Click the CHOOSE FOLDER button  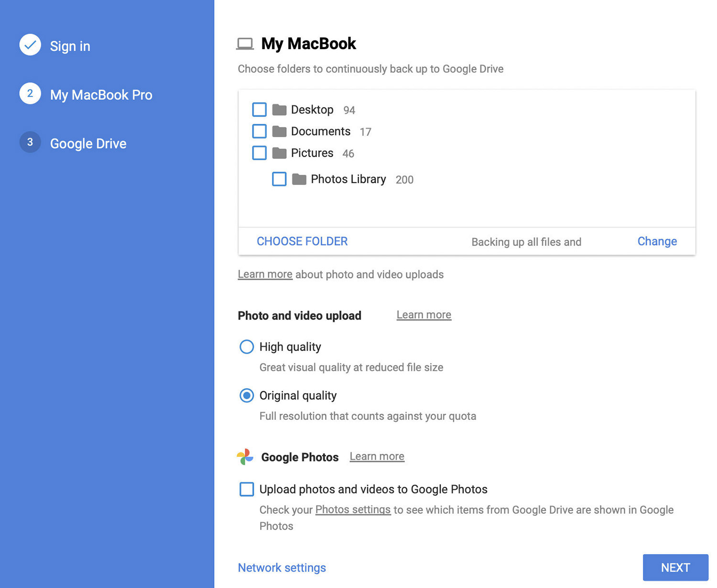tap(302, 241)
